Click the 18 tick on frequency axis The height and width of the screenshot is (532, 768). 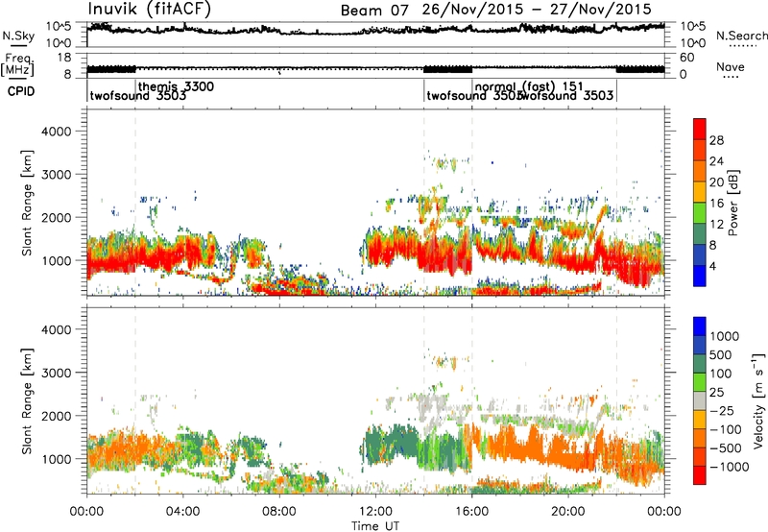63,58
